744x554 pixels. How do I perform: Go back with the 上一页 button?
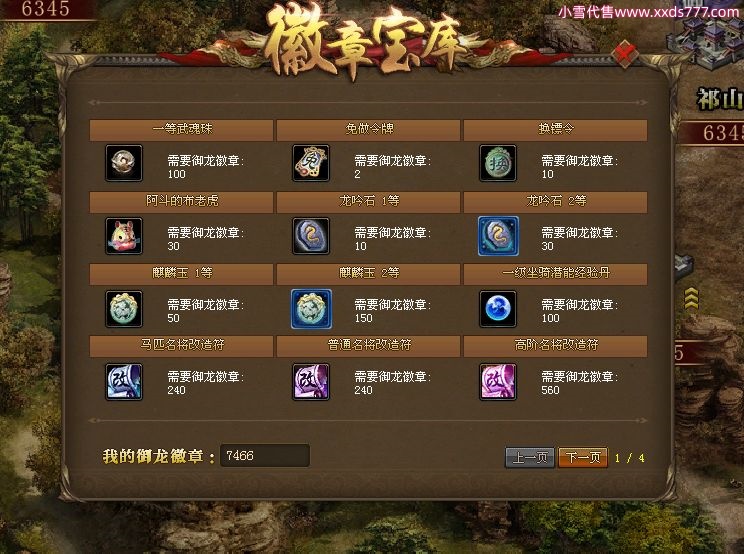(x=530, y=457)
